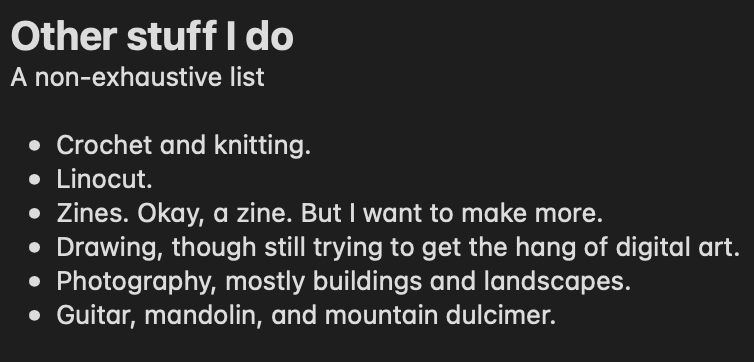754x362 pixels.
Task: Click the Photography list item text
Action: pyautogui.click(x=344, y=282)
